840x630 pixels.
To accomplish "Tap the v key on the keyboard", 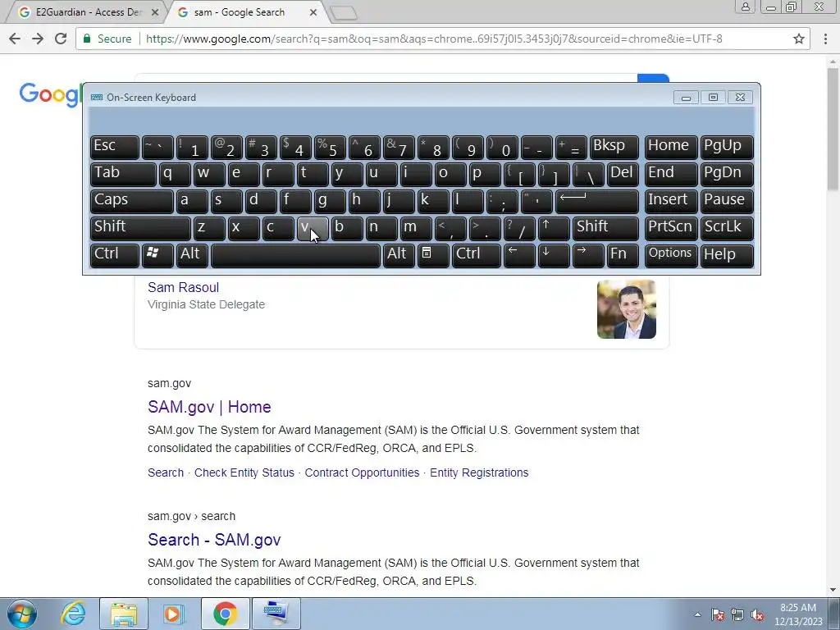I will tap(313, 228).
